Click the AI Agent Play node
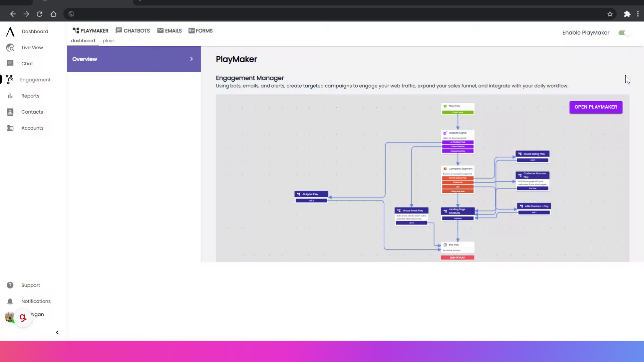 [311, 197]
